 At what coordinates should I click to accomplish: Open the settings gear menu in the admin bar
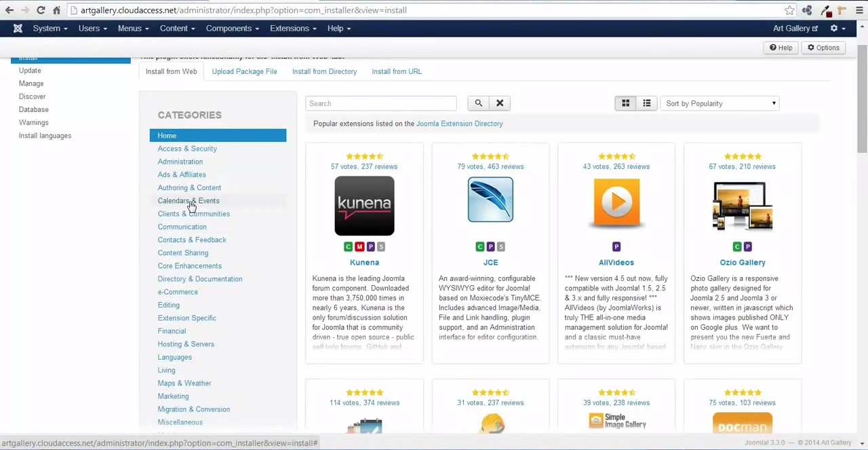(x=837, y=29)
